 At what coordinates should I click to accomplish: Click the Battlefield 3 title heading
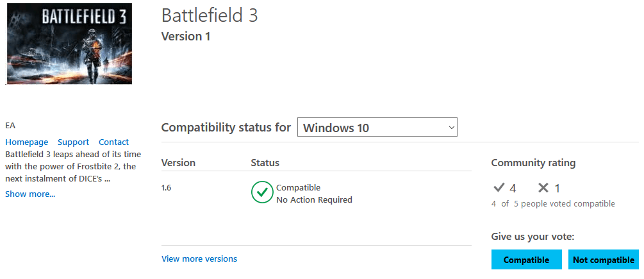click(210, 15)
